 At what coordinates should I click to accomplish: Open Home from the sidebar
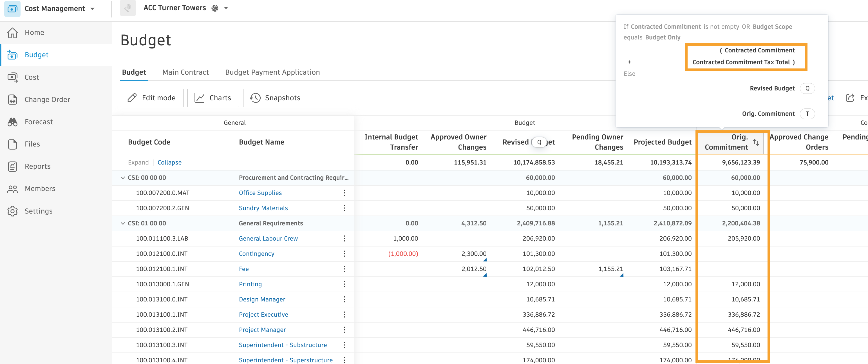click(x=34, y=32)
